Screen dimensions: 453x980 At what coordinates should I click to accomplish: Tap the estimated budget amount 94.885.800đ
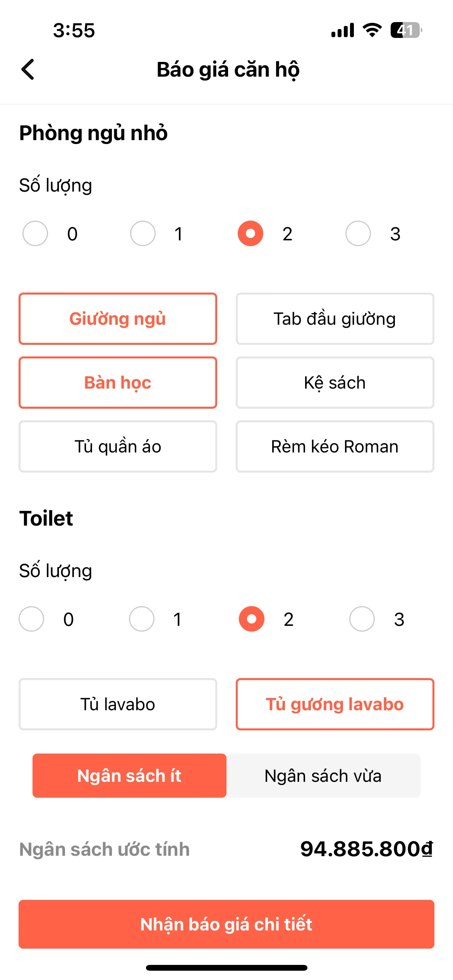coord(367,849)
